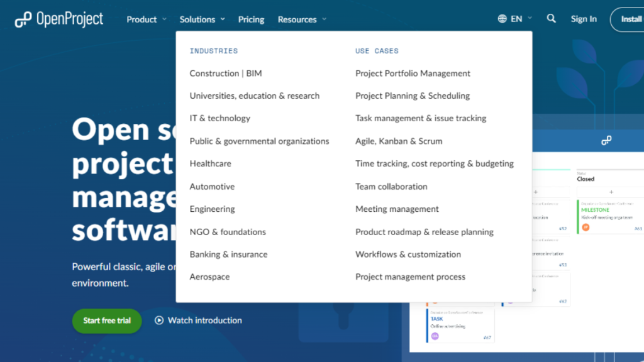Open the search magnifier icon
644x362 pixels.
(551, 18)
